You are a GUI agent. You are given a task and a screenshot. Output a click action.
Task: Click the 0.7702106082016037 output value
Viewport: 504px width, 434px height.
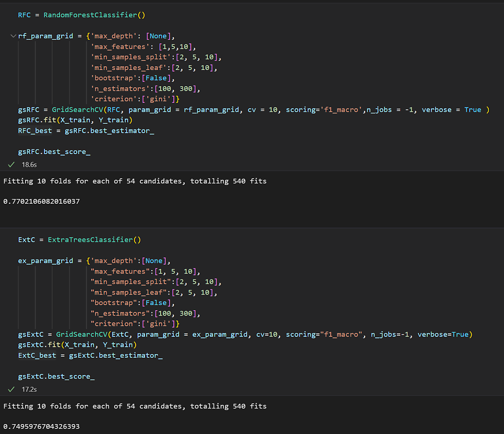[x=41, y=202]
